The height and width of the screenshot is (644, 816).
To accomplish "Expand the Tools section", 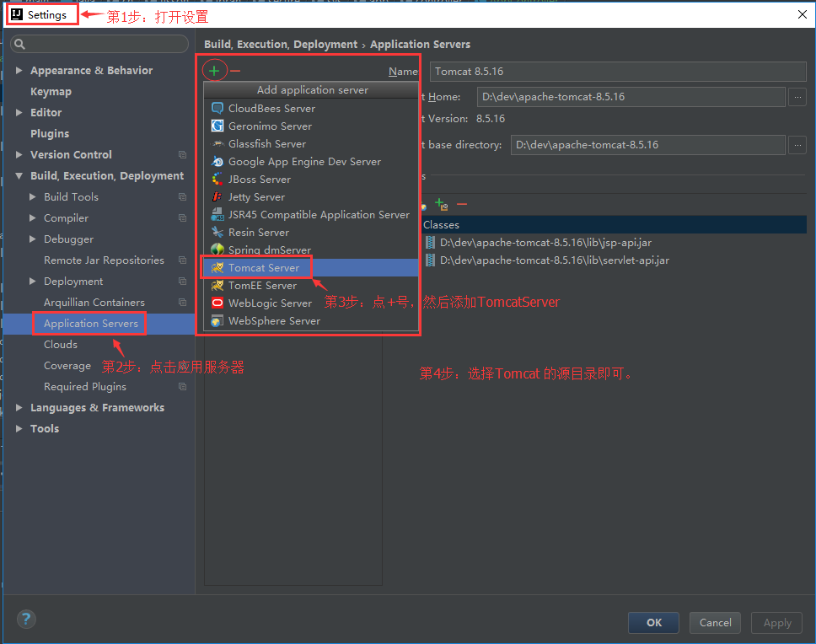I will [19, 429].
